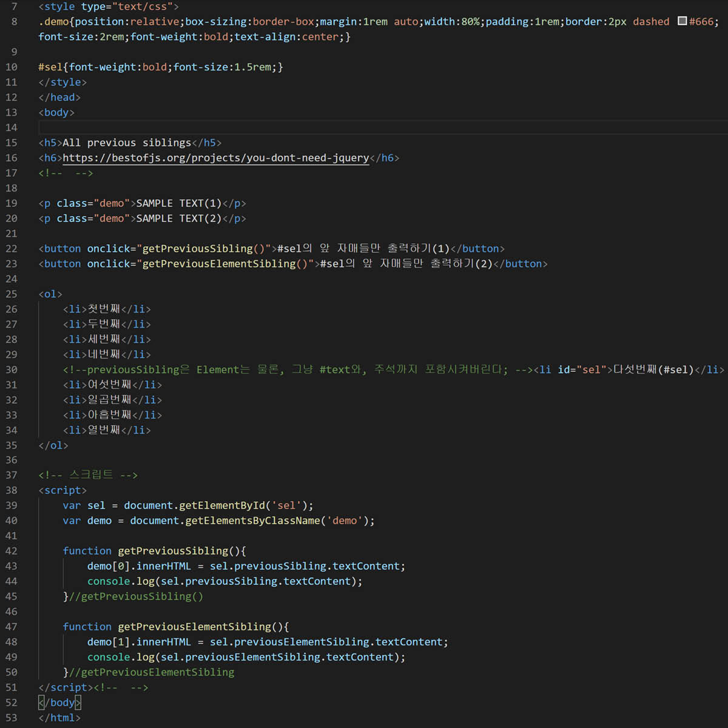Click the "열번째" list item text
Screen dimensions: 728x728
104,430
